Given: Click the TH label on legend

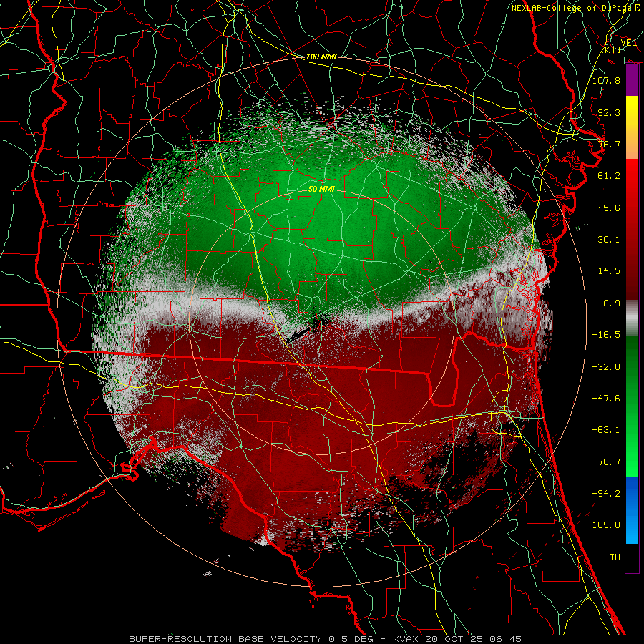Looking at the screenshot, I should (615, 557).
